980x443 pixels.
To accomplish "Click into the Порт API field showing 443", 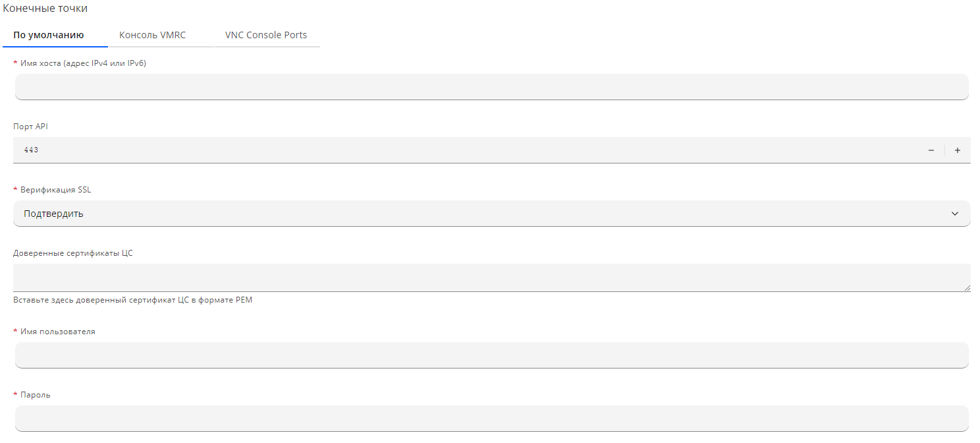I will [461, 150].
